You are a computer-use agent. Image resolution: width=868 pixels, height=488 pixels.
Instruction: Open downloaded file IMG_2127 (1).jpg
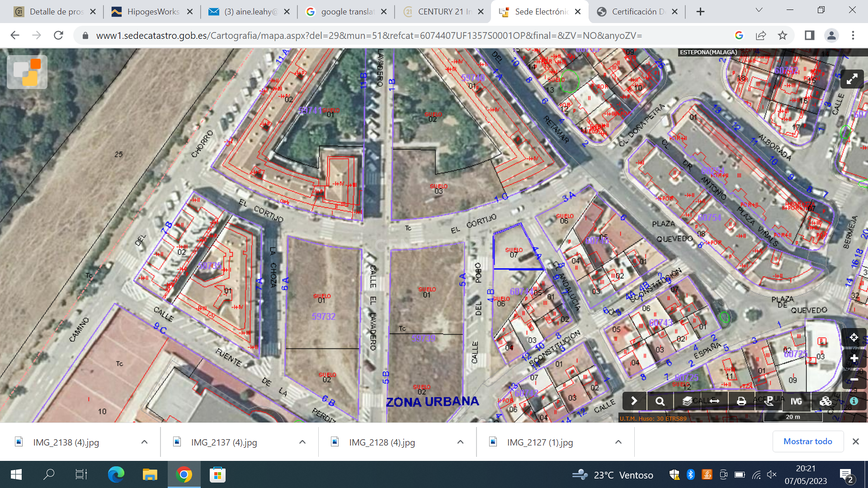point(540,442)
